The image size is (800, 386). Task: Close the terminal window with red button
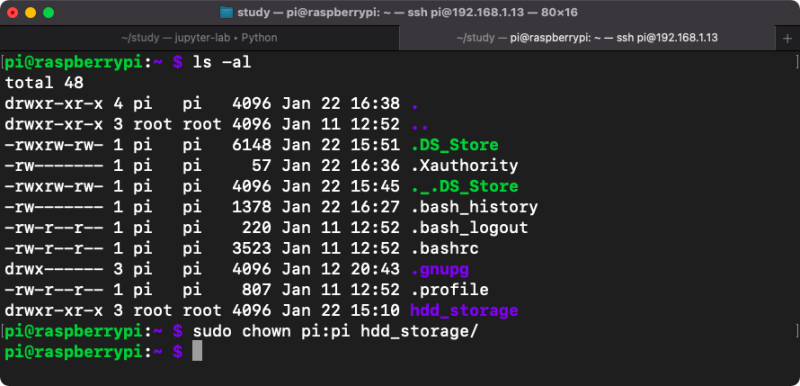point(12,13)
